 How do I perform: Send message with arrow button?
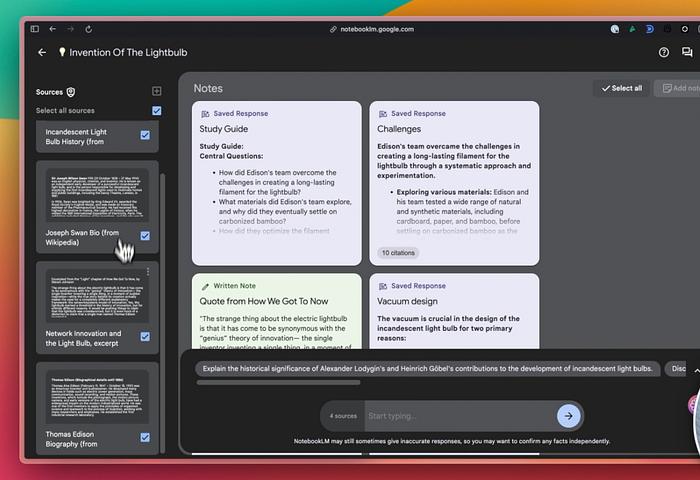click(x=569, y=416)
